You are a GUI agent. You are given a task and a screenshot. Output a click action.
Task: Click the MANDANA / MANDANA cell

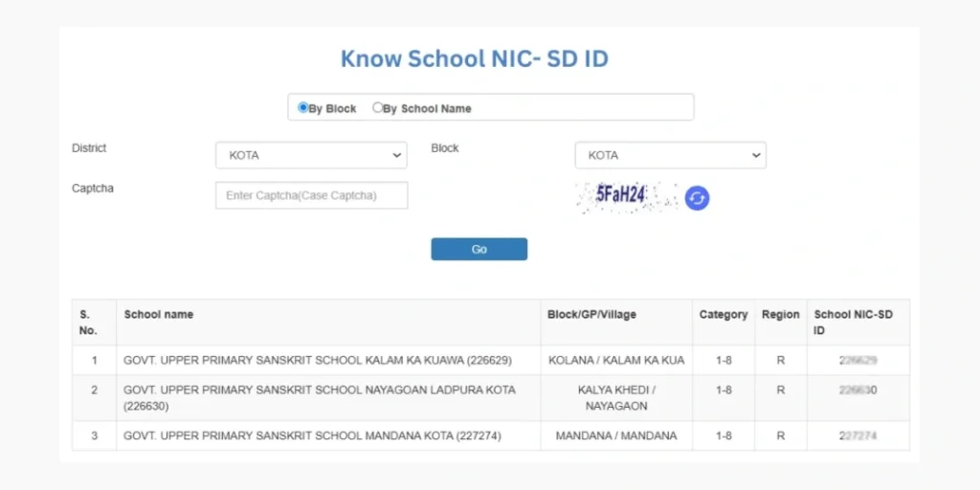pos(616,435)
